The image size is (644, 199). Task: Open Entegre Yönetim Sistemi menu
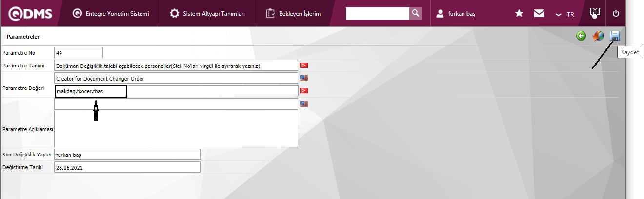click(x=111, y=13)
